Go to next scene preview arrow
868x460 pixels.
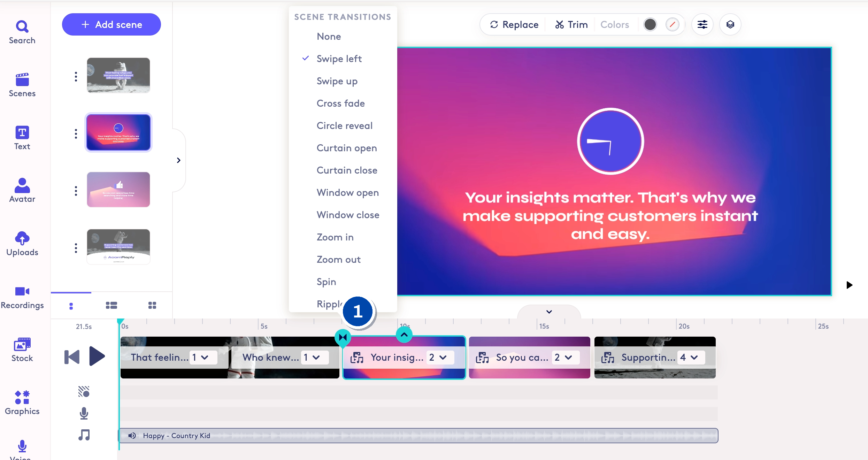(850, 285)
